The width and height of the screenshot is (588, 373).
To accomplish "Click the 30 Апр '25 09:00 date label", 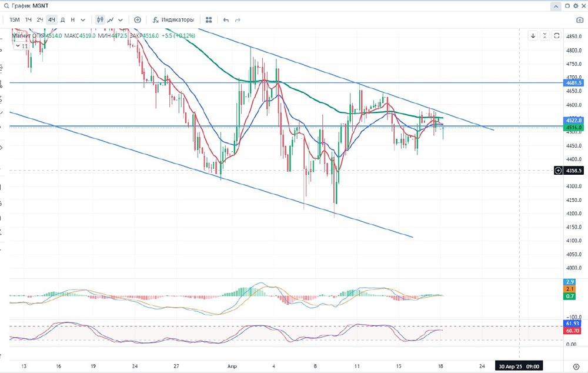I will 519,367.
